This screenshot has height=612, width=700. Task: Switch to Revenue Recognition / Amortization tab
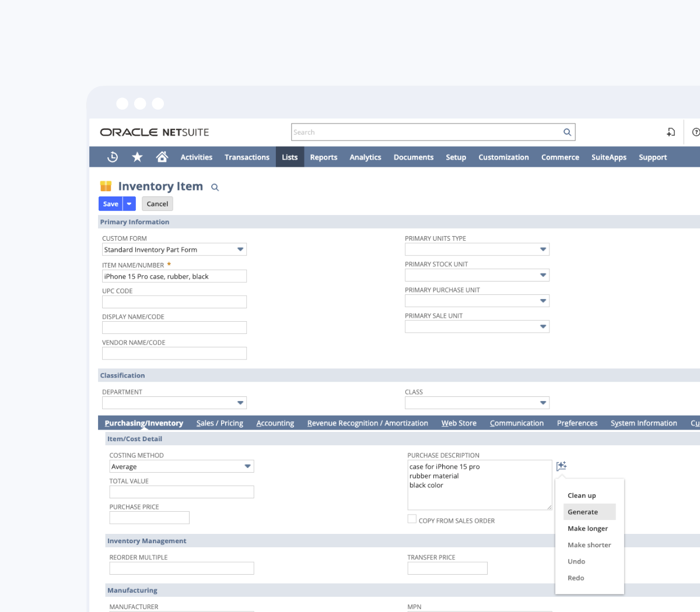coord(367,423)
